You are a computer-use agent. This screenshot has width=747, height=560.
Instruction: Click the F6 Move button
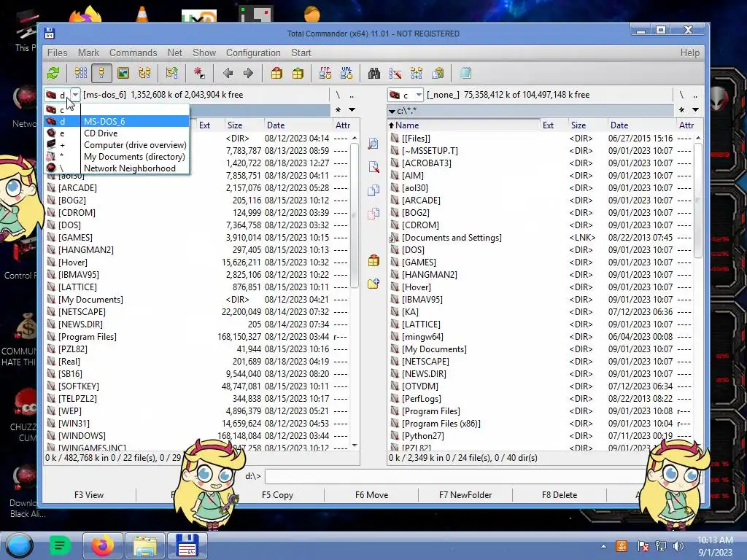(371, 495)
